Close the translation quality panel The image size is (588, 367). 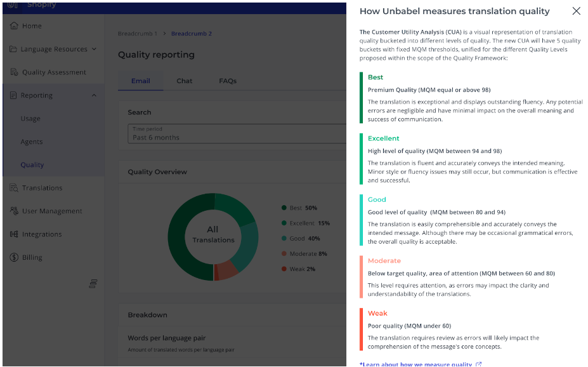coord(577,11)
